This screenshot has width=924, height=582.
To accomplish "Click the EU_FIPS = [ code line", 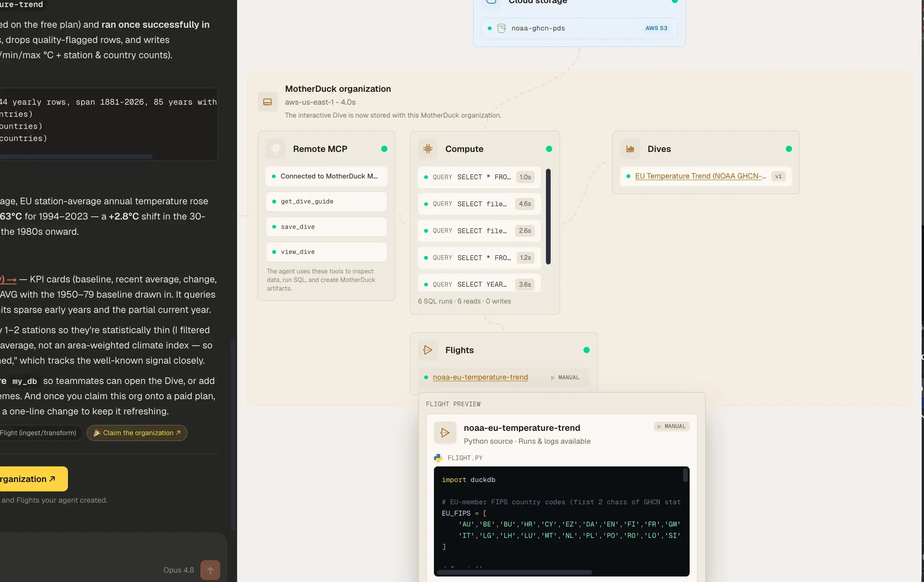I will coord(464,513).
